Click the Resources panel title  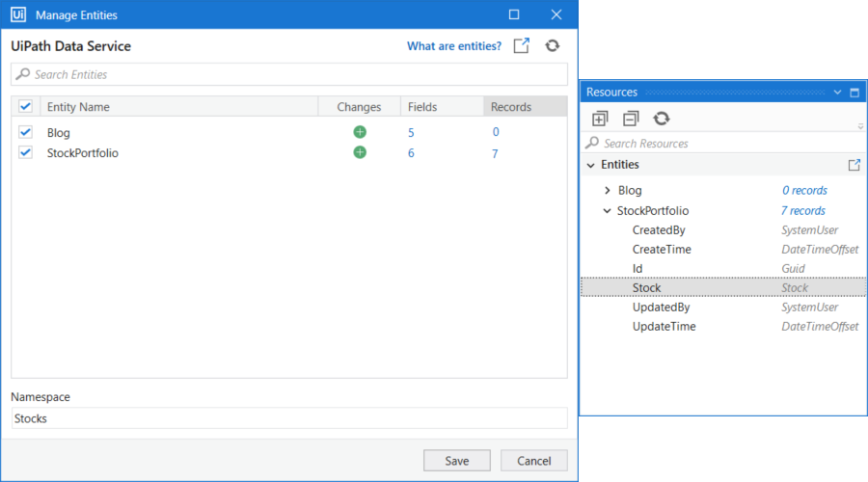(x=611, y=93)
